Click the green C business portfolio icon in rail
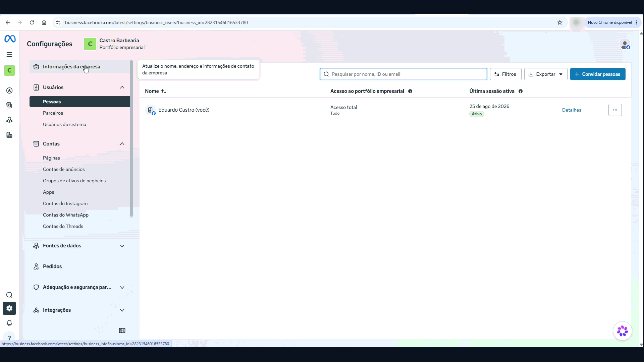This screenshot has height=362, width=644. tap(9, 70)
